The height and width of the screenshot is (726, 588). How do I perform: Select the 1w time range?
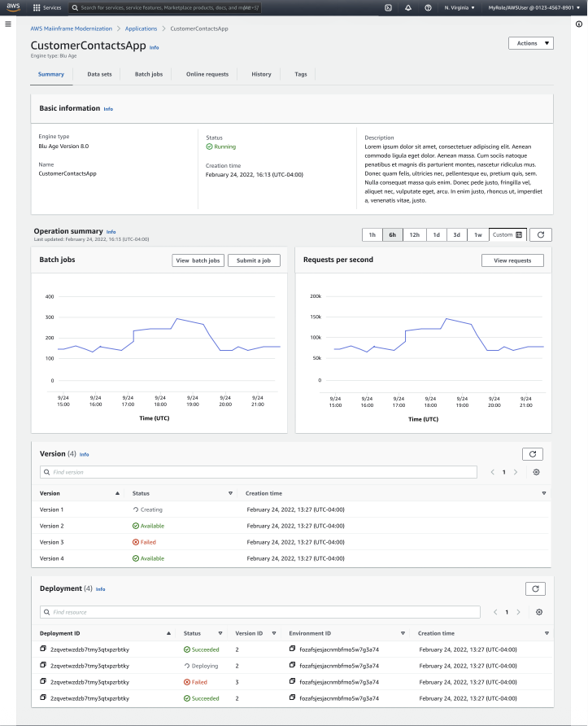pyautogui.click(x=478, y=234)
